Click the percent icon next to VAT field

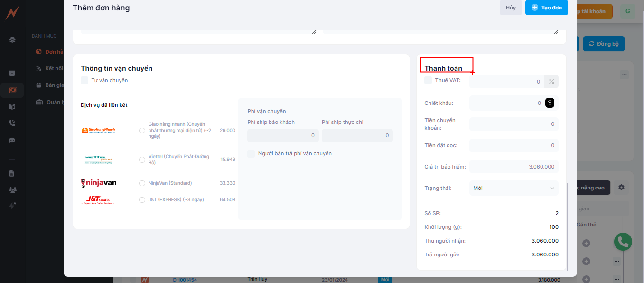coord(551,82)
